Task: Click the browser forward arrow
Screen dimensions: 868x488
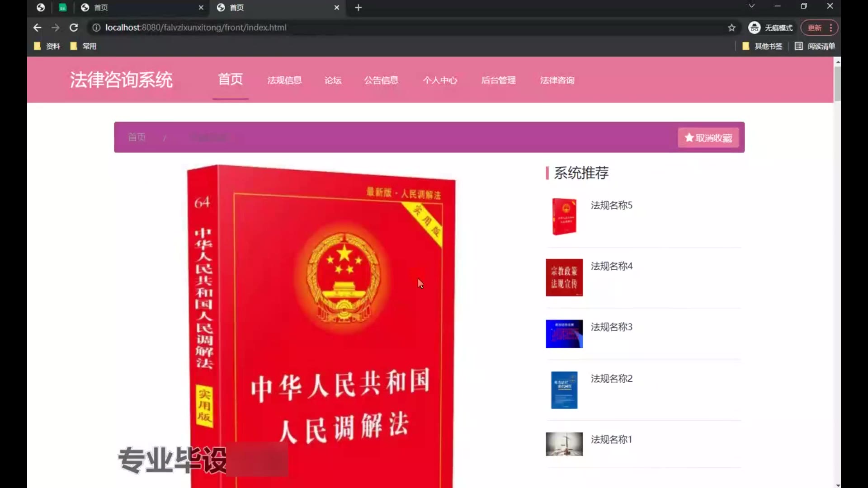Action: tap(55, 28)
